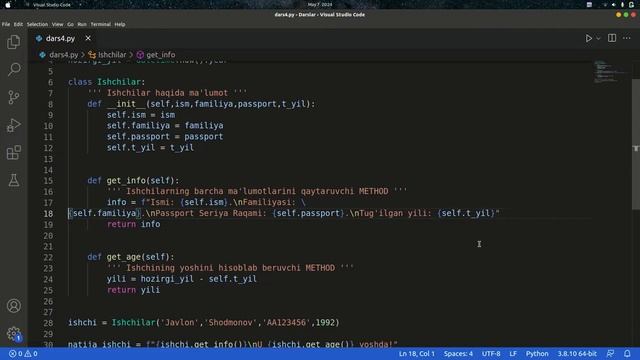Click on 'self.passport = passport' line
Viewport: 640px width, 360px height.
tap(165, 137)
